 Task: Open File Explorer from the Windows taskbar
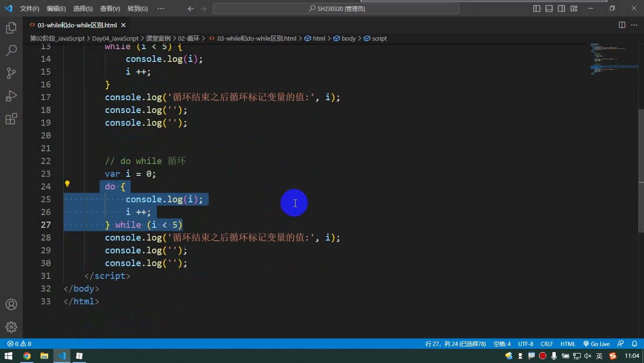(44, 356)
